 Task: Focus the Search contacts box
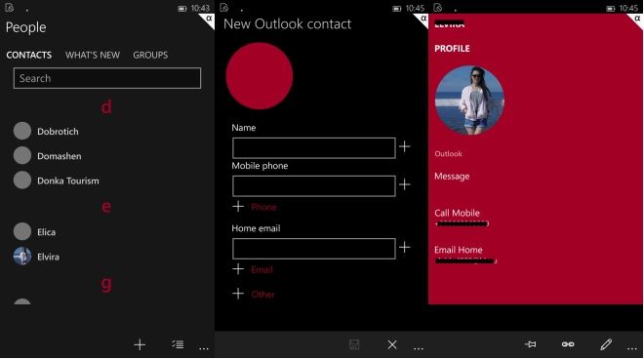pos(107,78)
